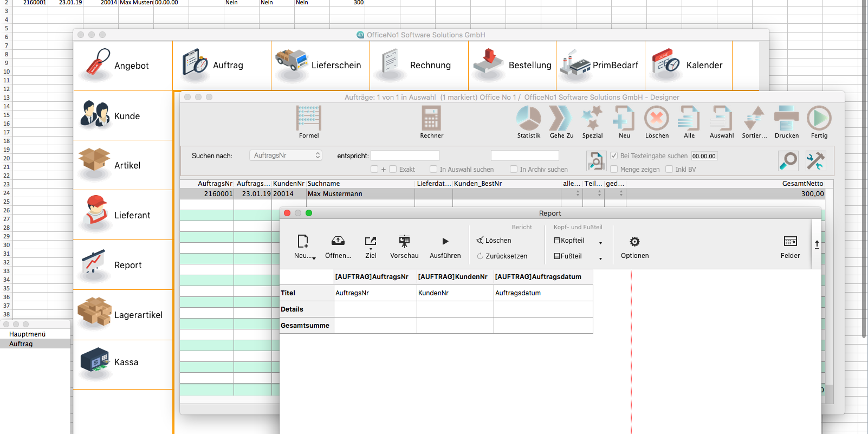Open report Optionen gear

coord(634,247)
